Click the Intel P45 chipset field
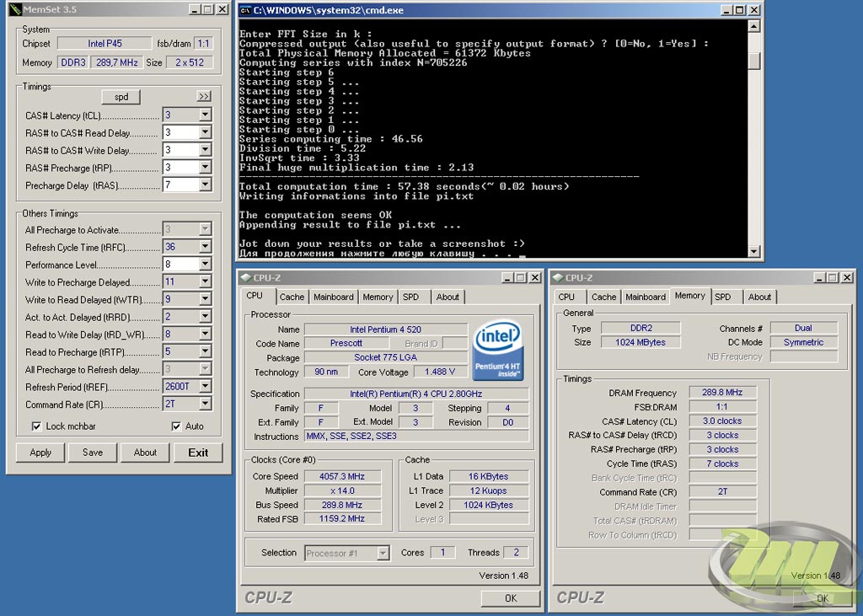 [x=105, y=44]
